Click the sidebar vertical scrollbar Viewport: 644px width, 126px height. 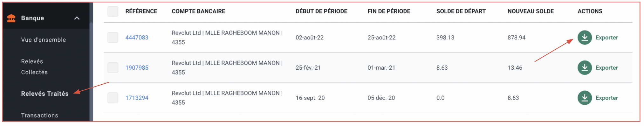pos(91,72)
